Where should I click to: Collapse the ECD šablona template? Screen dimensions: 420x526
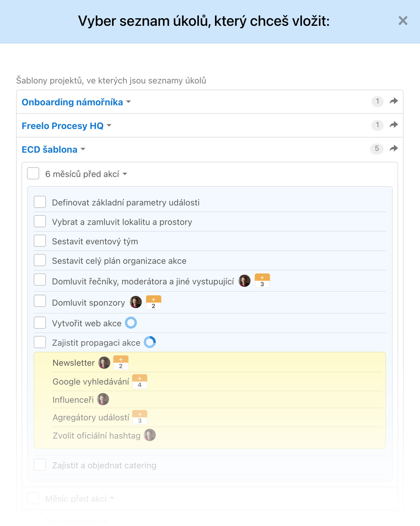pyautogui.click(x=54, y=149)
